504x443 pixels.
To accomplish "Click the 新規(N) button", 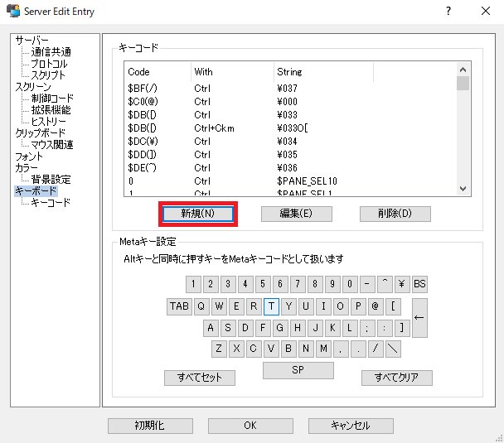I will [x=197, y=214].
